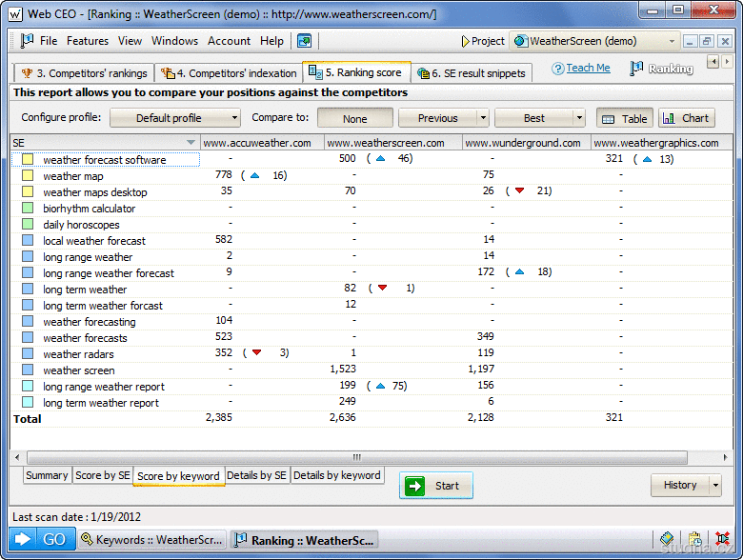Viewport: 743px width, 560px height.
Task: Switch to 3. Competitors' rankings tab
Action: (84, 73)
